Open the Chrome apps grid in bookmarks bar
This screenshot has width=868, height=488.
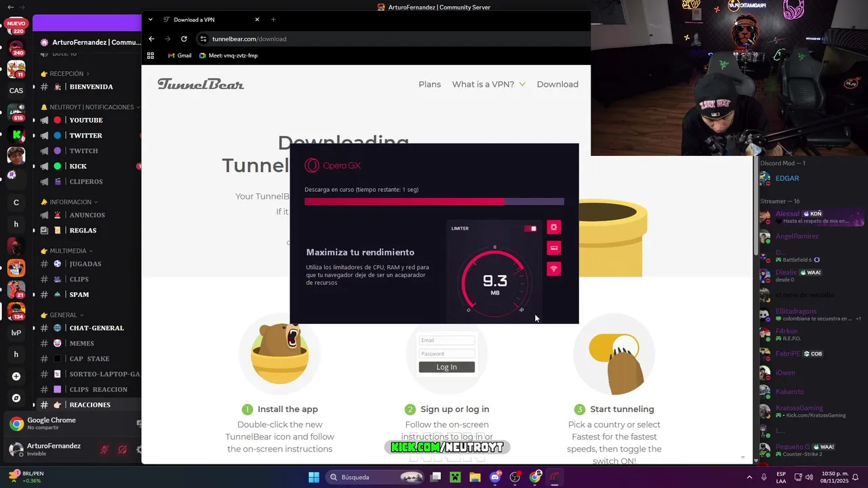(151, 56)
